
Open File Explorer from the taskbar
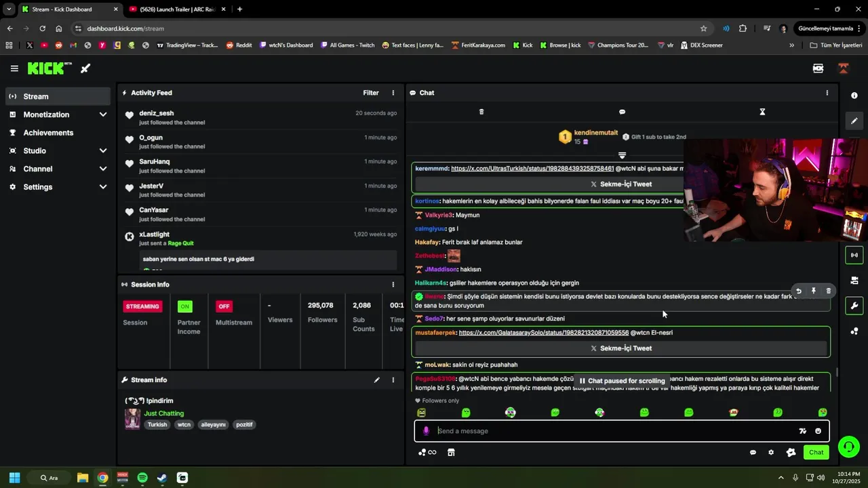click(83, 478)
